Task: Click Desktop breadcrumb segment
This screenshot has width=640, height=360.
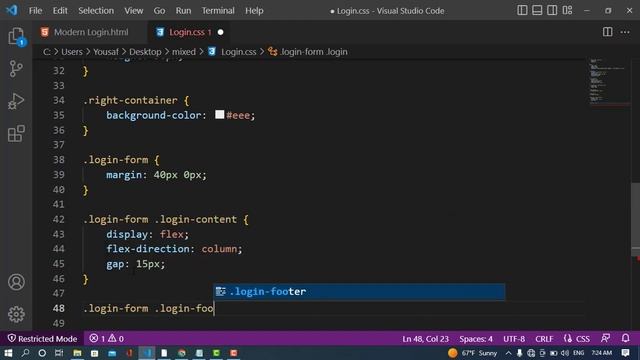Action: [145, 52]
